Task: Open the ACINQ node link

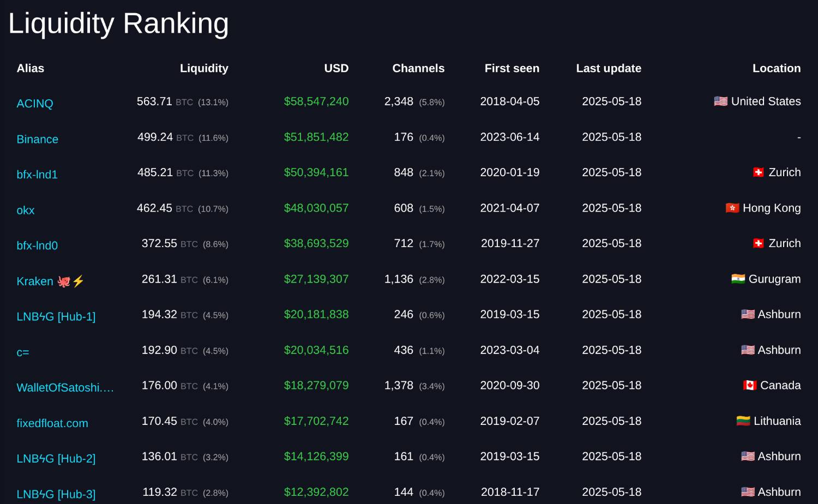Action: (x=35, y=104)
